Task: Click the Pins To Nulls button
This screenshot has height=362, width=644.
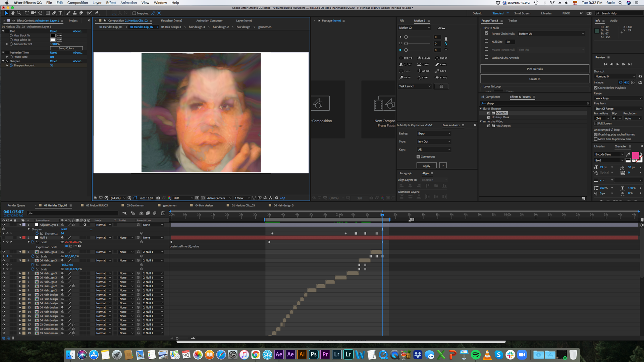Action: click(535, 69)
